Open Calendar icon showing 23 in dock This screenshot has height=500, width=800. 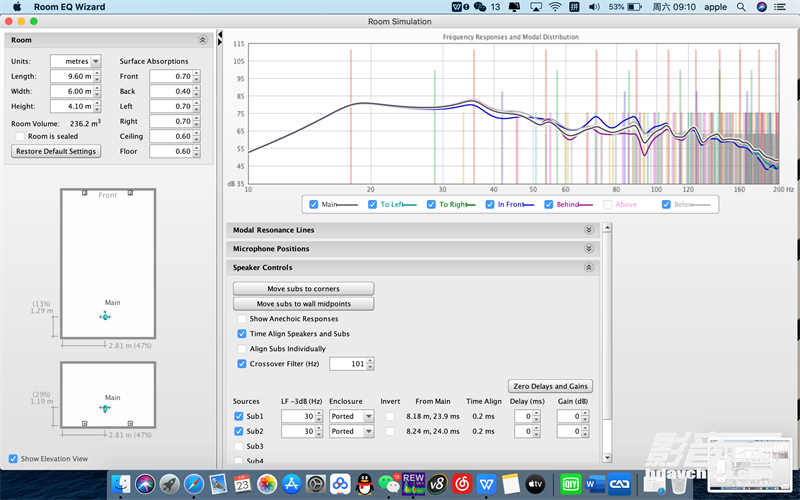[242, 484]
